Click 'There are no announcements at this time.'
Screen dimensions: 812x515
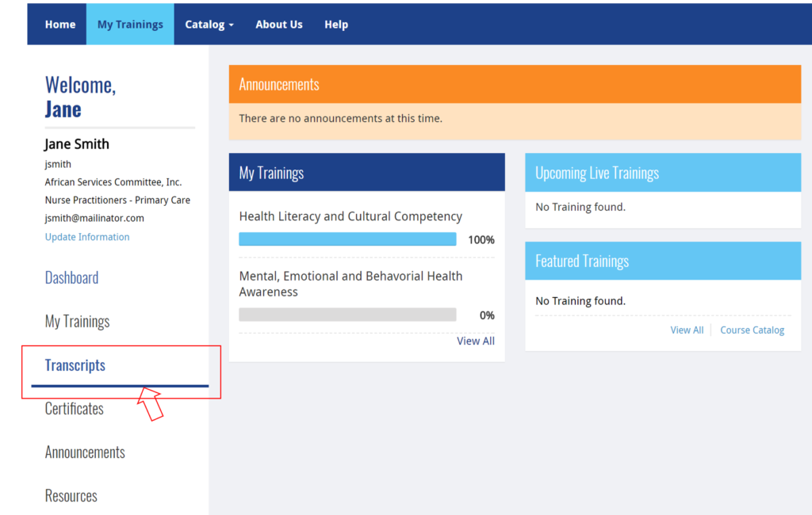pos(340,119)
